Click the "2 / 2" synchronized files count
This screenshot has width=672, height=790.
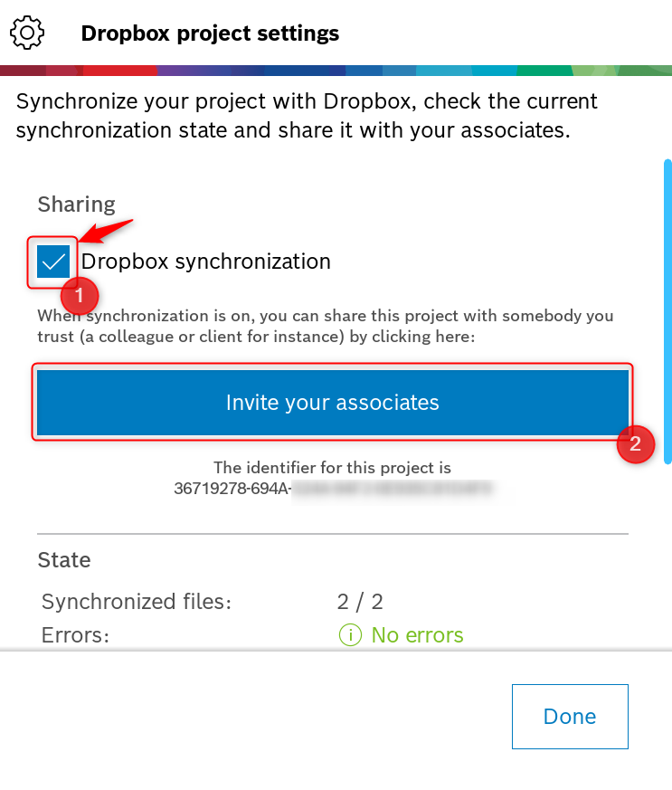[360, 602]
